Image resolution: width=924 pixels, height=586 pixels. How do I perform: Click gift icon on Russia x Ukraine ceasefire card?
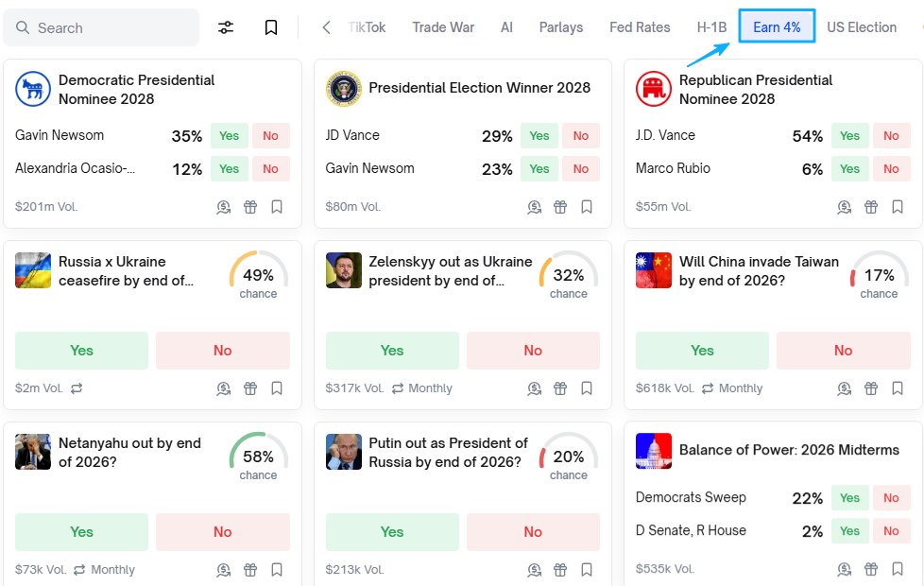click(250, 388)
